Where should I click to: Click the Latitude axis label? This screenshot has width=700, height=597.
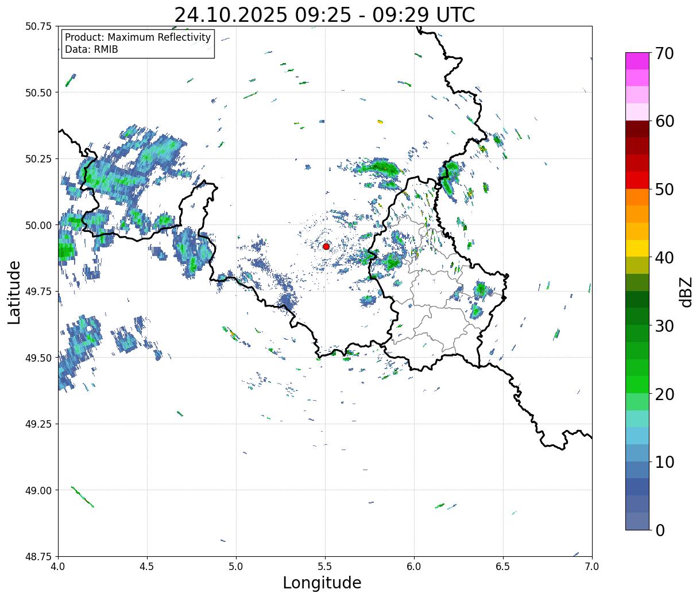14,292
